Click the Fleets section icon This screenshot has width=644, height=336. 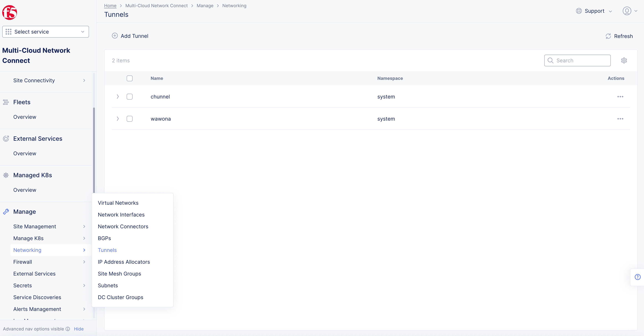click(x=6, y=102)
